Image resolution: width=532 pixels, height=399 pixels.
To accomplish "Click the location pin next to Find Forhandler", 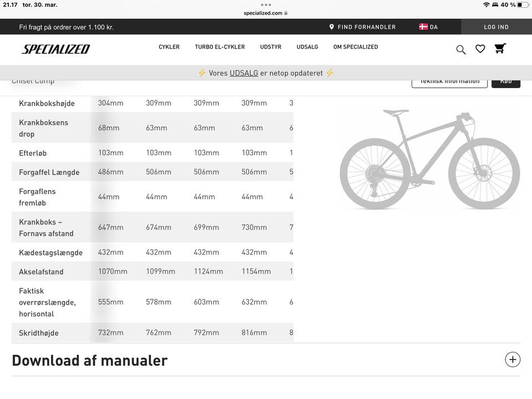I will [331, 27].
